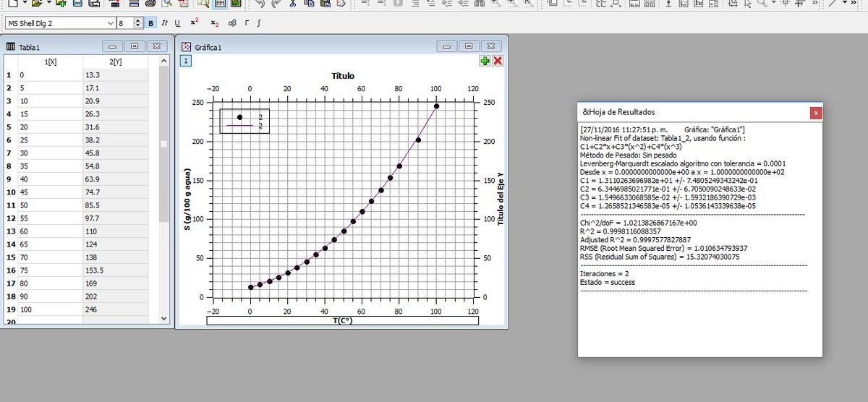Toggle bold text formatting
Image resolution: width=868 pixels, height=402 pixels.
pos(151,23)
